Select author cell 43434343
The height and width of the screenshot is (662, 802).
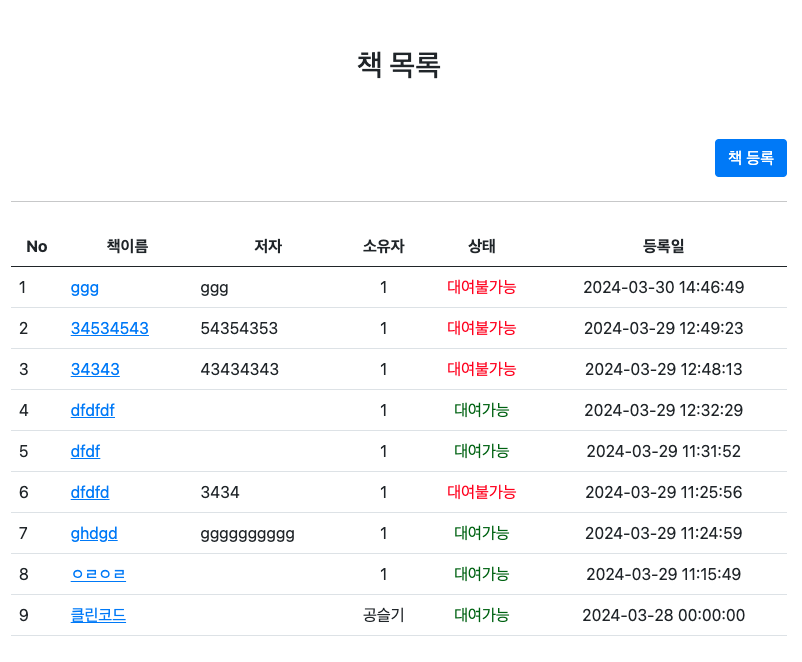click(x=239, y=369)
